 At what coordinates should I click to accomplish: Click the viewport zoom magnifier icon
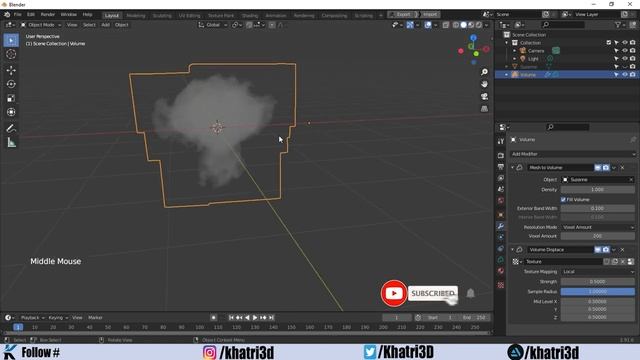pyautogui.click(x=484, y=72)
